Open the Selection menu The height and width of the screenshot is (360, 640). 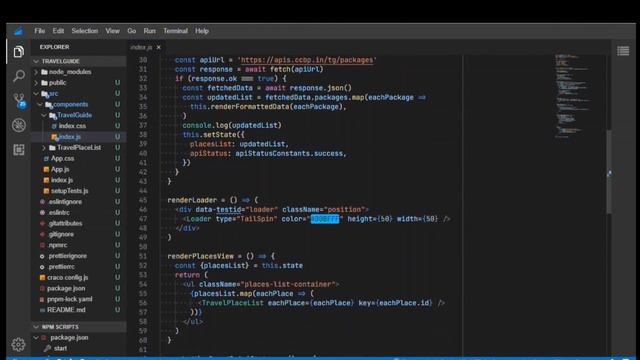(x=84, y=31)
